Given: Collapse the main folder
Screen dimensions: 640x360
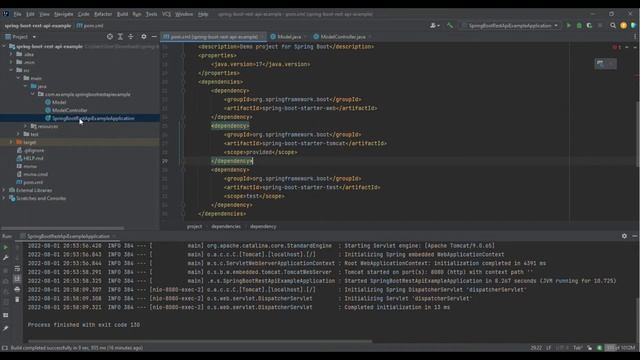Looking at the screenshot, I should click(18, 78).
